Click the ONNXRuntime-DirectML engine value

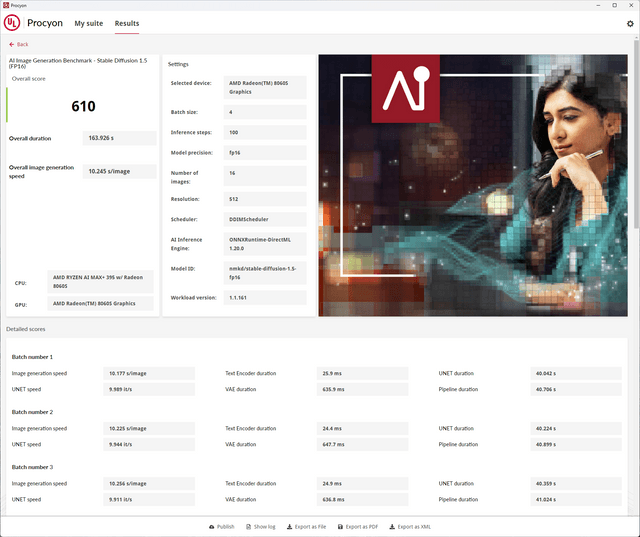coord(265,244)
